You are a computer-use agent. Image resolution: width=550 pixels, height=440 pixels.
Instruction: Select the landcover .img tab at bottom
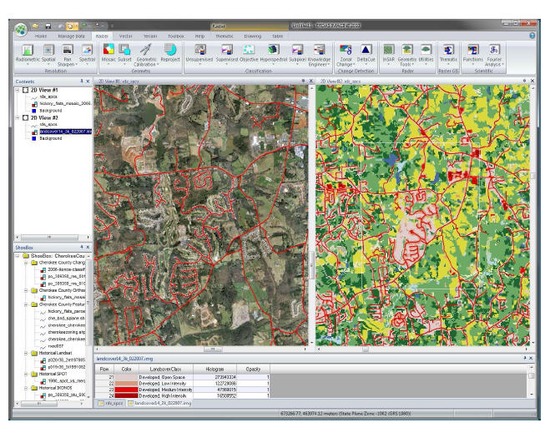[x=160, y=404]
